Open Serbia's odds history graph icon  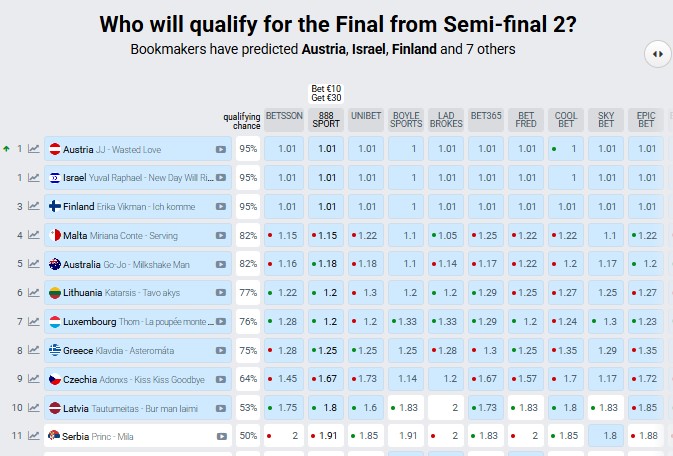(x=33, y=436)
